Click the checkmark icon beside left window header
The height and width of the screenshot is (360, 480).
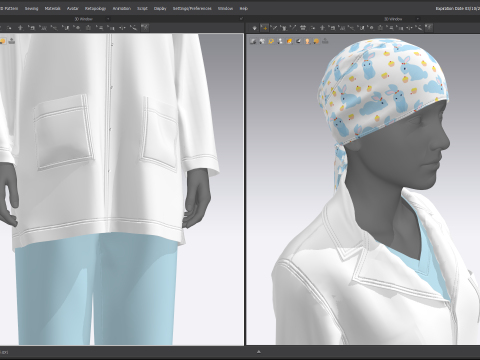click(x=241, y=19)
